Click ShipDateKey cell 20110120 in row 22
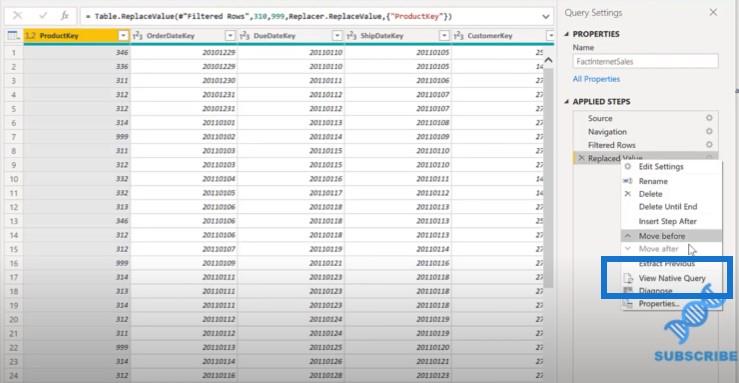 pos(398,347)
